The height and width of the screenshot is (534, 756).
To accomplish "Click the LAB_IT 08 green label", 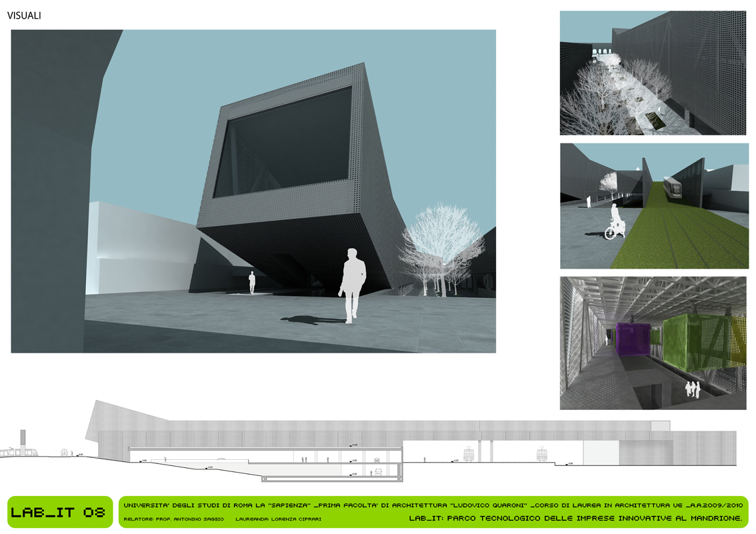I will [x=59, y=512].
